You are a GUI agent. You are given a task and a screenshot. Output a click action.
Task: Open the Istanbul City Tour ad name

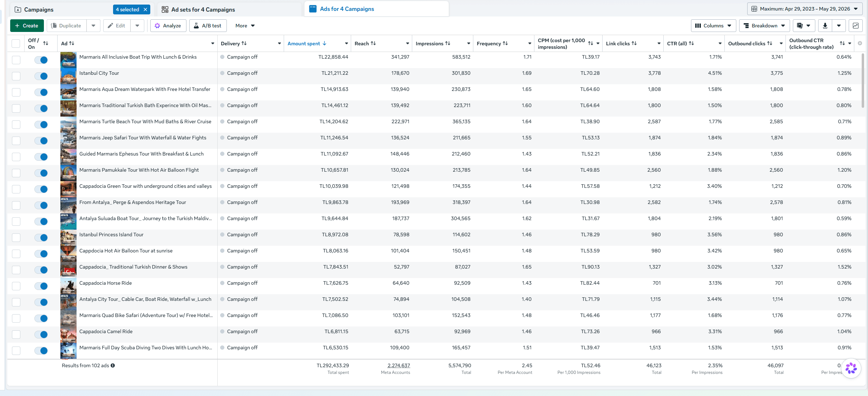coord(99,73)
